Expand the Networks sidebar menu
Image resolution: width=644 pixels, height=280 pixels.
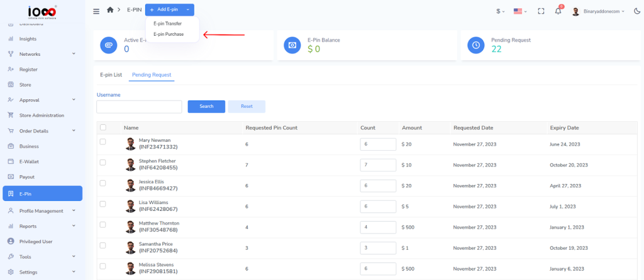(x=42, y=54)
